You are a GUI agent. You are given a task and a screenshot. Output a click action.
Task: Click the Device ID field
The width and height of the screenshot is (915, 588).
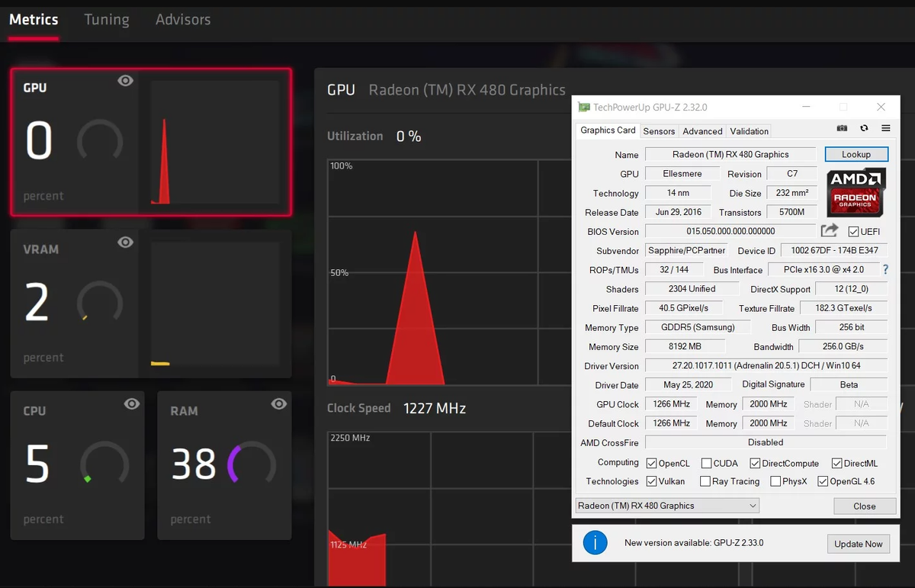834,250
